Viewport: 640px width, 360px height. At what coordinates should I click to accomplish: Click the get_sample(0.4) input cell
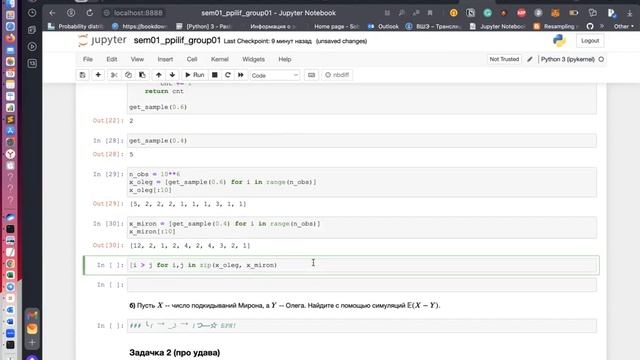(362, 141)
